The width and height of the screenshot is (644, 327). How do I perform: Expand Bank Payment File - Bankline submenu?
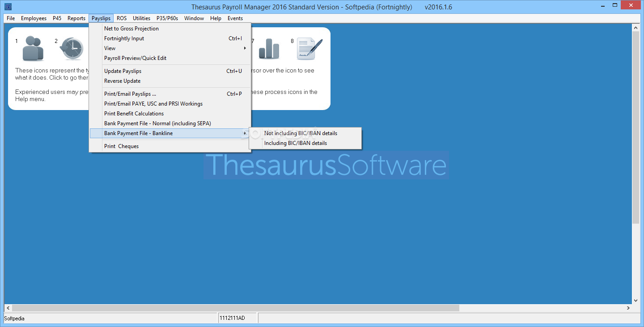coord(170,133)
